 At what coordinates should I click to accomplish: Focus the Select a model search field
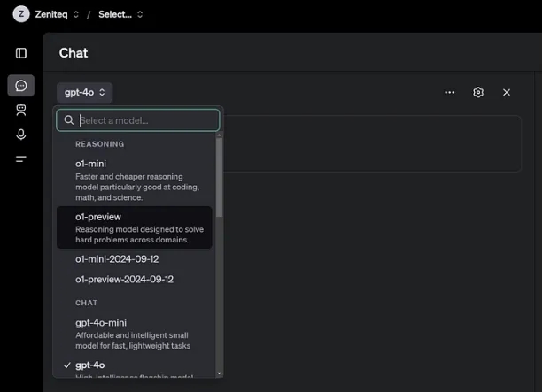point(138,120)
